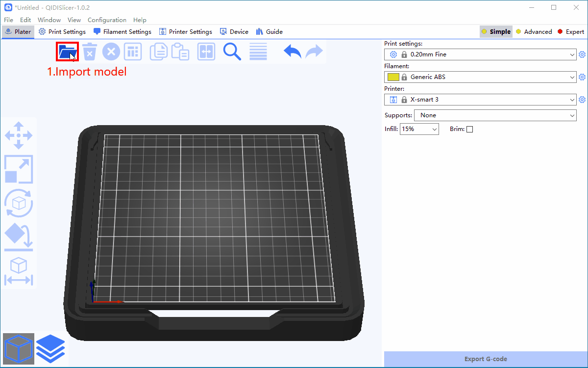Switch to layers preview view icon
This screenshot has height=368, width=588.
point(50,348)
